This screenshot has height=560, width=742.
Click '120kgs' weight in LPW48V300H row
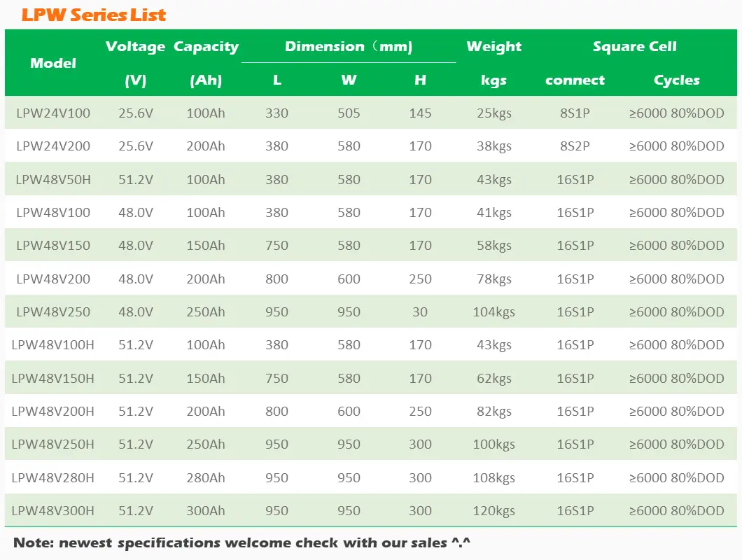(493, 511)
